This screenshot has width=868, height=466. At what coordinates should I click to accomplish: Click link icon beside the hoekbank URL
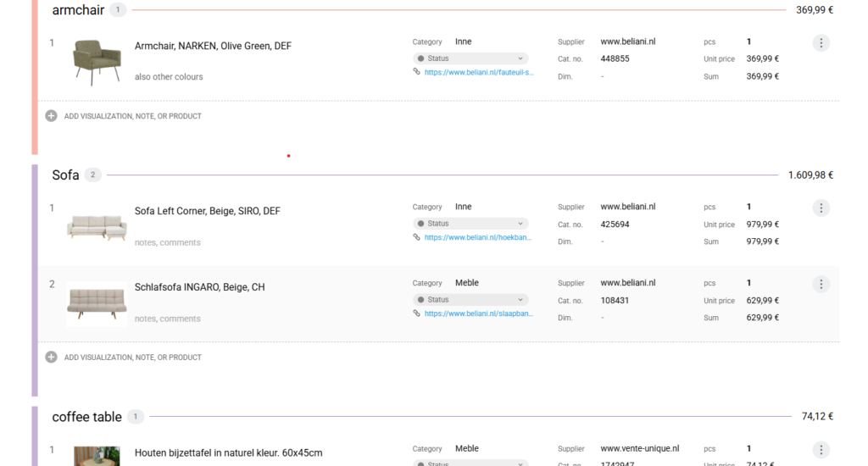416,237
